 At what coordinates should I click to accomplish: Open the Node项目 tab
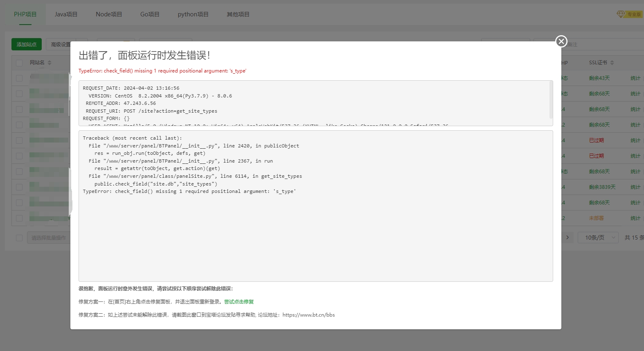pos(109,14)
